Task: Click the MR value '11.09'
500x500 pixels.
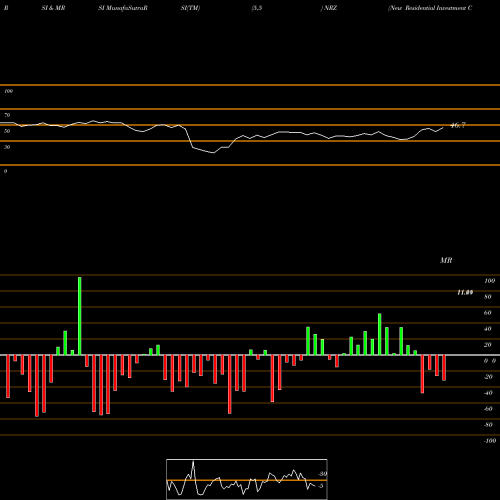Action: [465, 293]
